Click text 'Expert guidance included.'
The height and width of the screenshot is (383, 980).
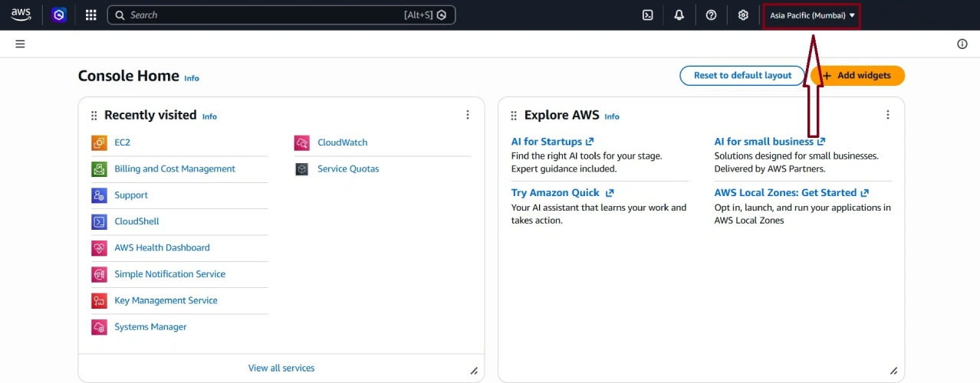click(564, 169)
